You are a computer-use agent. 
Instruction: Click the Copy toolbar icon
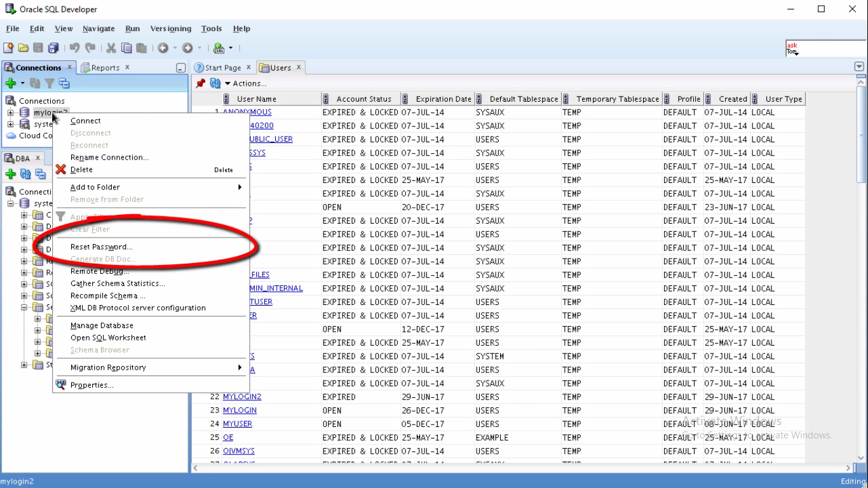(126, 48)
